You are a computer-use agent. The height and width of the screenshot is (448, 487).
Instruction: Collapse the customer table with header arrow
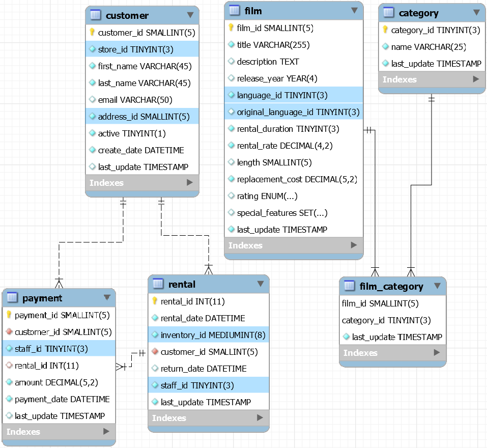tap(190, 15)
